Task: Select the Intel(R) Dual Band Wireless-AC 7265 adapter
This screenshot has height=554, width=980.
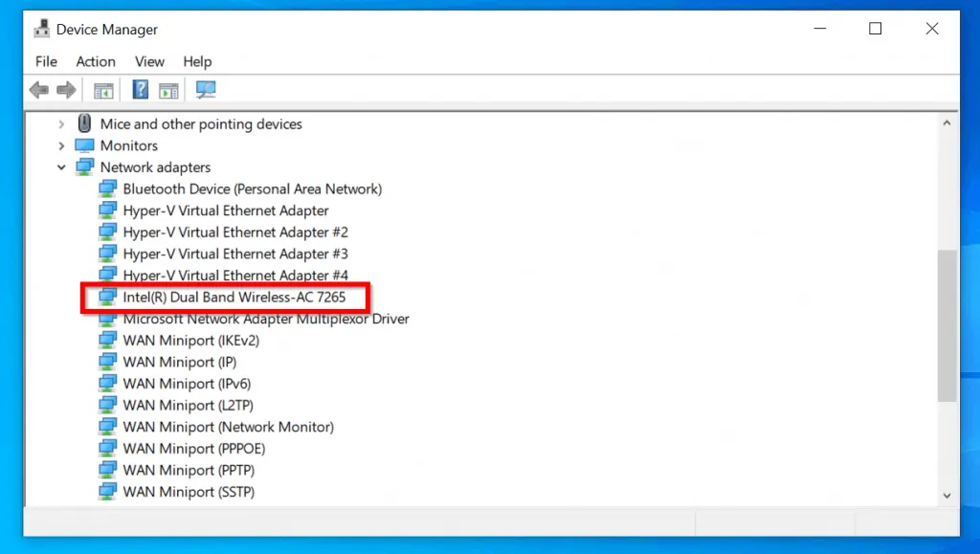Action: point(236,297)
